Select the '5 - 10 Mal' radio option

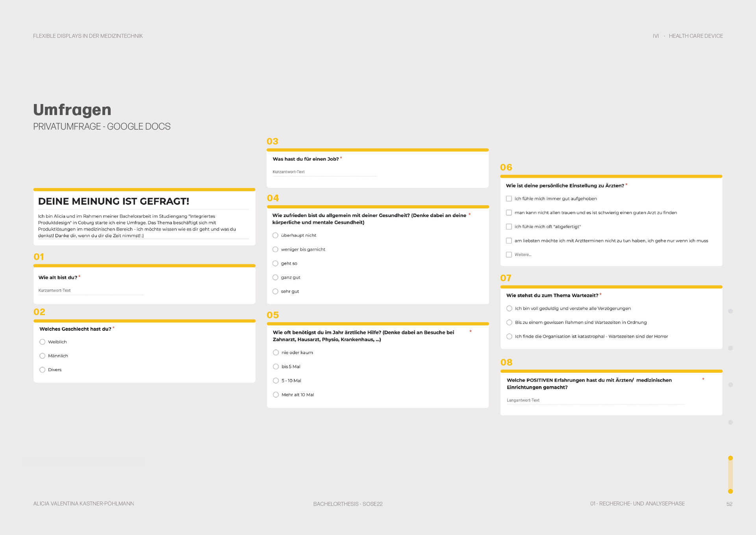pos(276,381)
